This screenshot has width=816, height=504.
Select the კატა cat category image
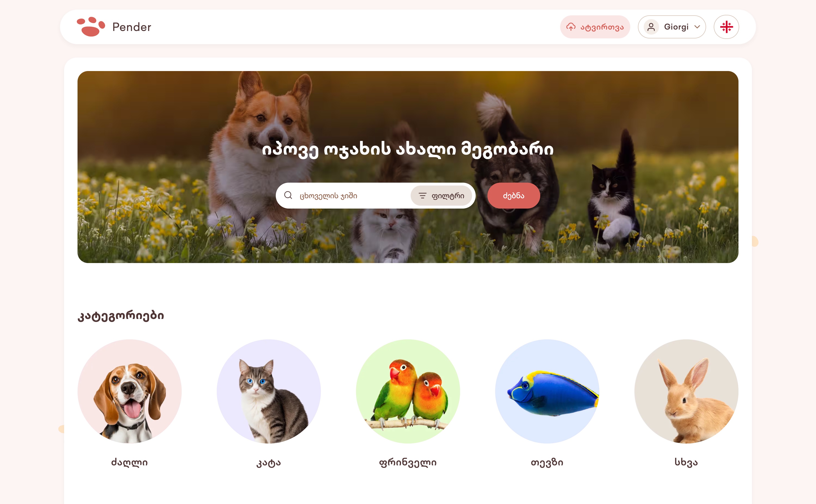(x=269, y=391)
